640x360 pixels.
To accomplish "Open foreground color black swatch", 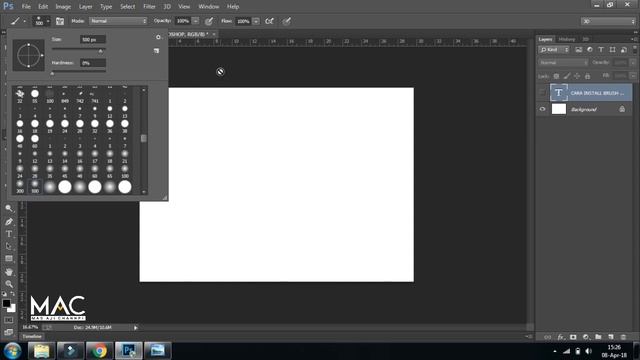I will tap(6, 303).
